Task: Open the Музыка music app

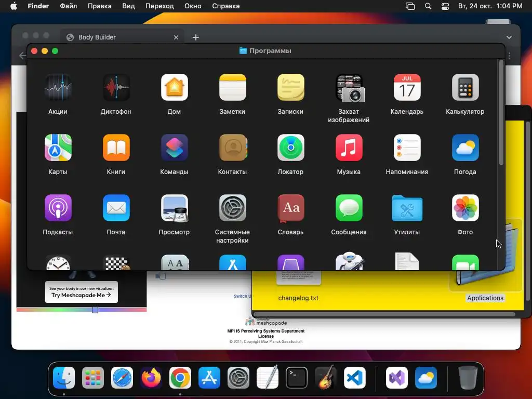Action: (349, 148)
